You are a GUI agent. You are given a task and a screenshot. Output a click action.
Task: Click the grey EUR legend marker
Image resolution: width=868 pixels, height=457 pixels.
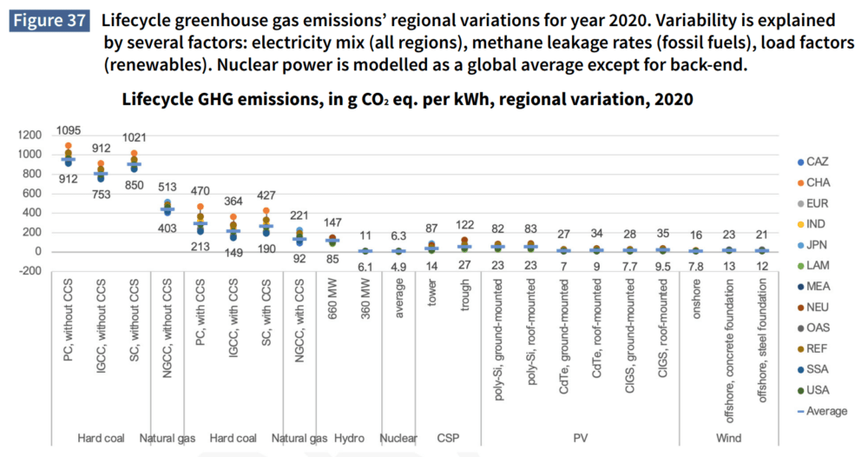799,204
